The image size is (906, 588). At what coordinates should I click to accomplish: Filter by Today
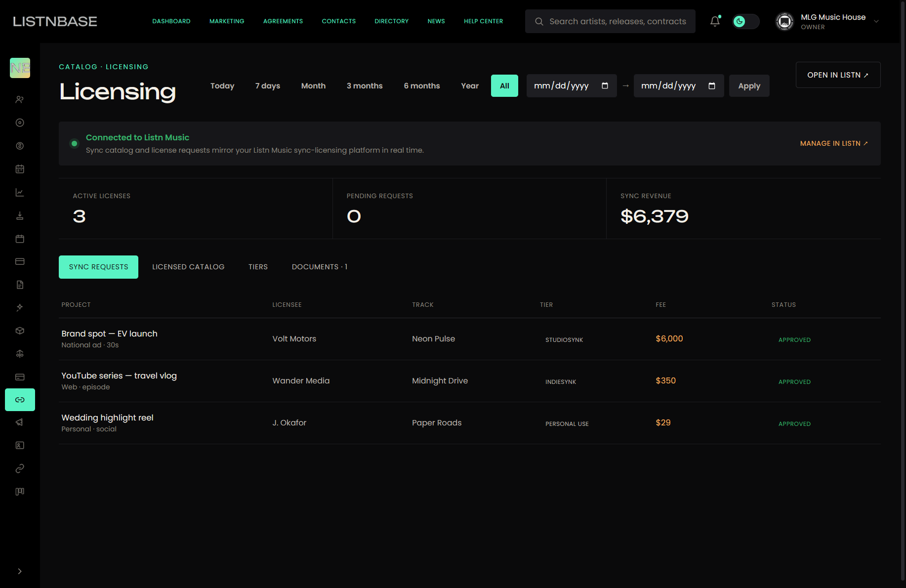pos(222,86)
